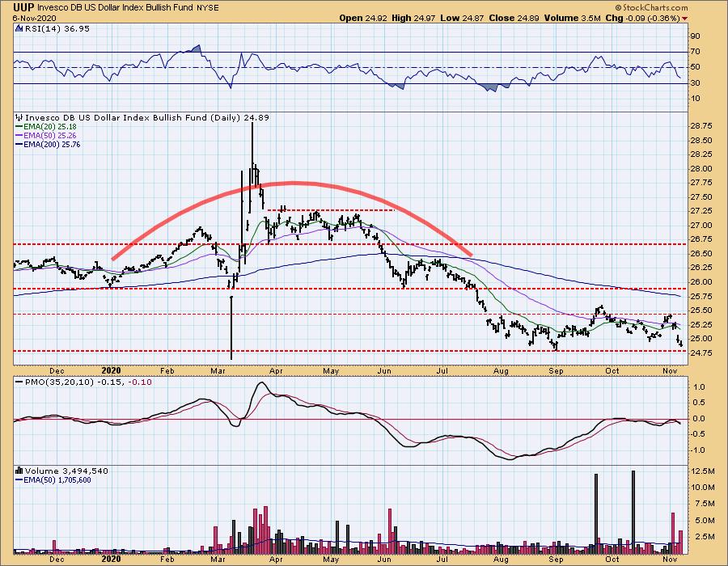Click the 2.5M volume axis label
The image size is (728, 566).
tap(705, 537)
